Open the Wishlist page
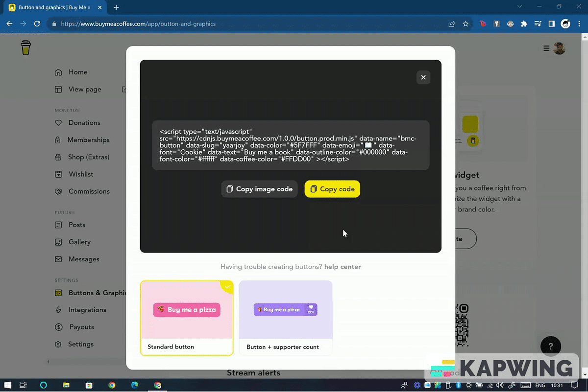 click(x=81, y=174)
